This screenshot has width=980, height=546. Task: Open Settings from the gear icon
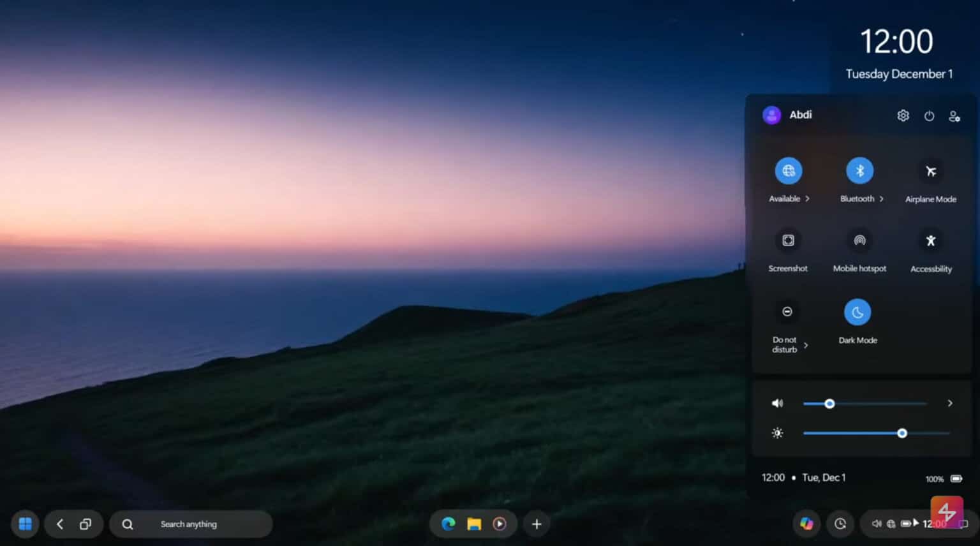(x=903, y=115)
